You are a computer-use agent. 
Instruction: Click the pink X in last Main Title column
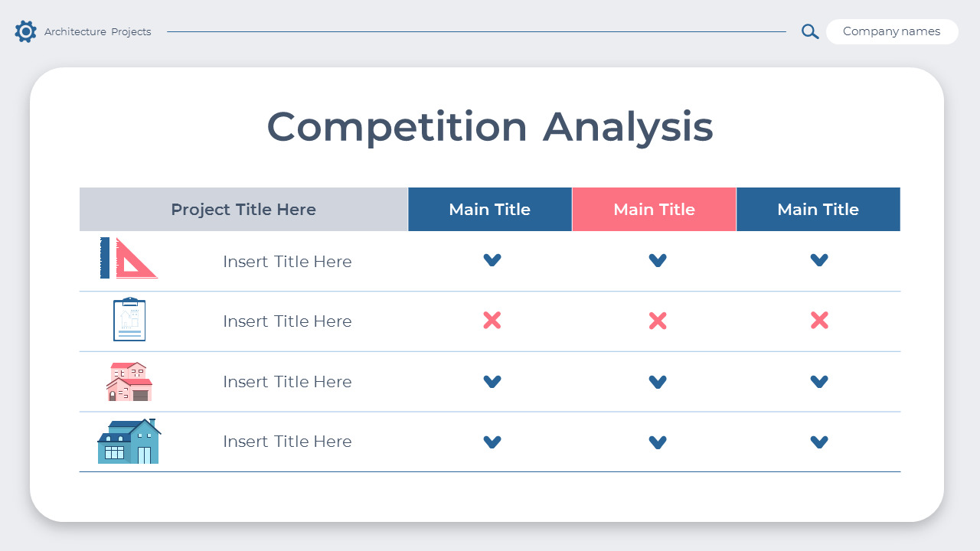click(819, 321)
